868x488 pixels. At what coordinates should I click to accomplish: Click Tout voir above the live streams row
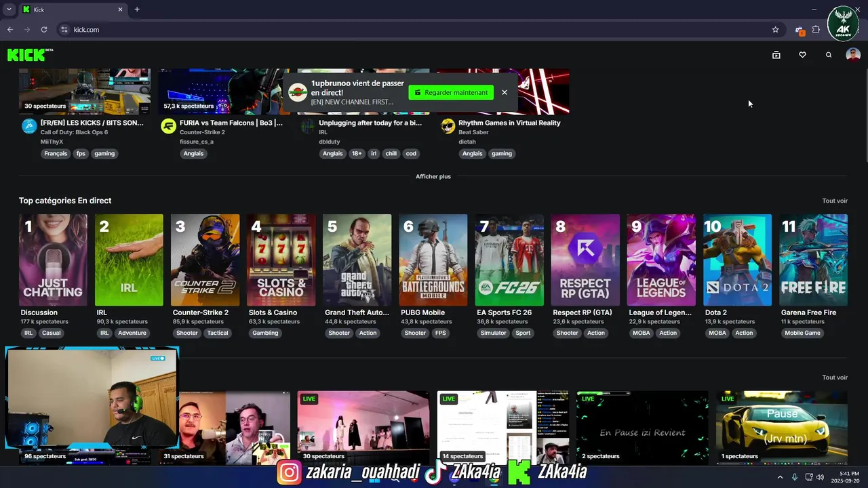point(835,378)
